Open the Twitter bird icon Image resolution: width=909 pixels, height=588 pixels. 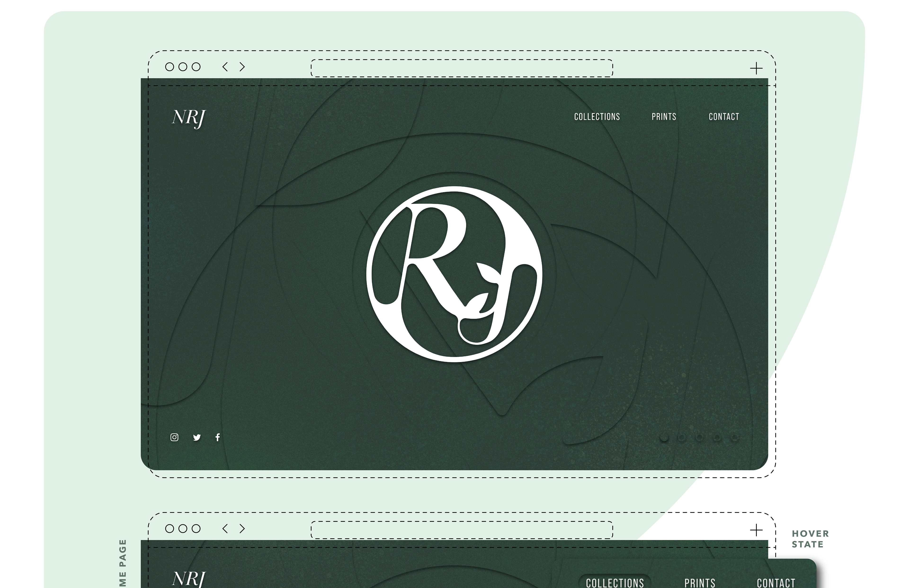tap(197, 438)
